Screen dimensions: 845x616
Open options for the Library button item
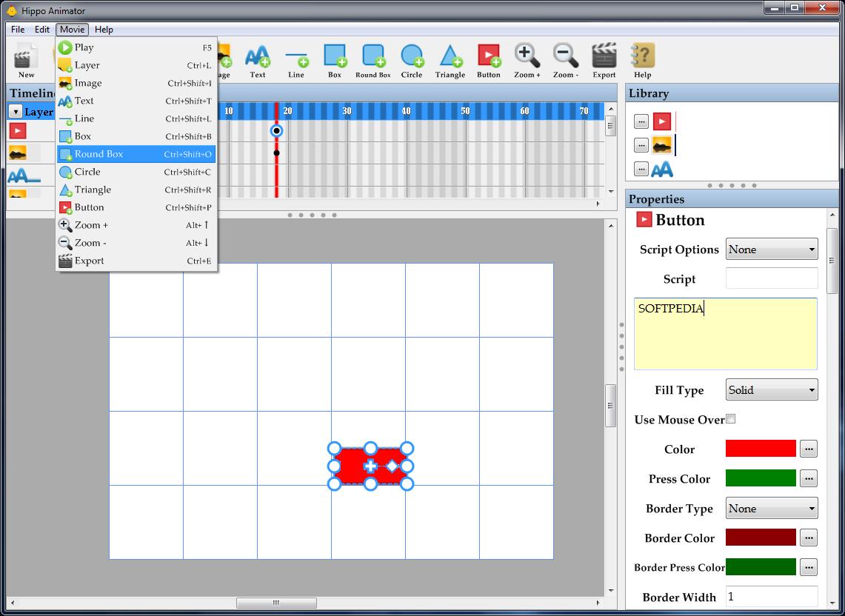tap(641, 121)
